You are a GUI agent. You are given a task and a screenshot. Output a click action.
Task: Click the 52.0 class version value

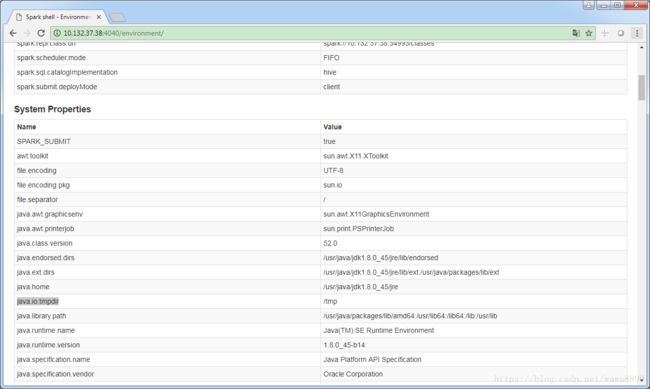click(330, 243)
